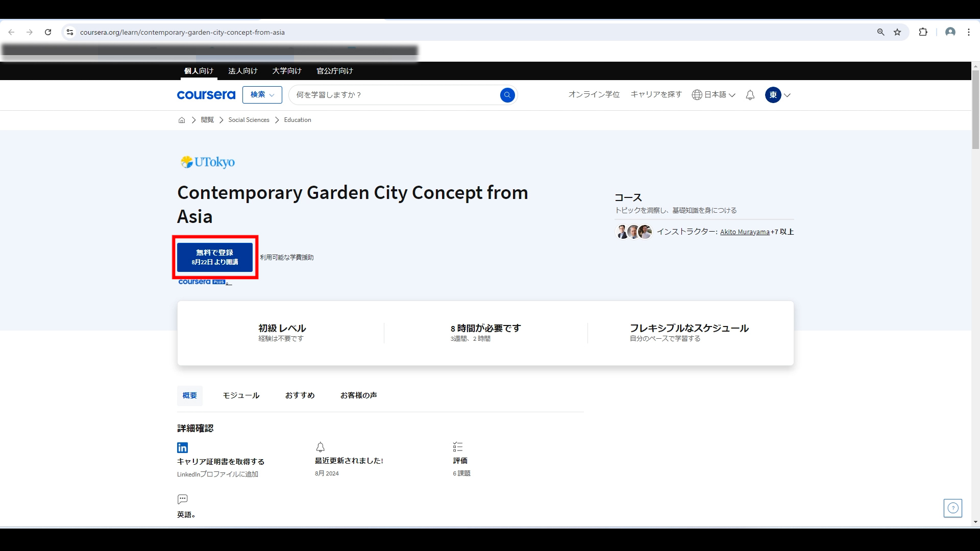
Task: Click the blue search magnifier button
Action: [507, 95]
